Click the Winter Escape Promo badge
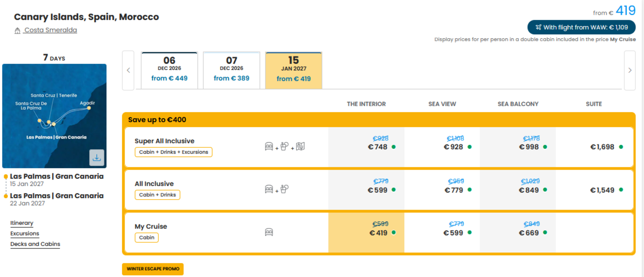The height and width of the screenshot is (277, 644). [x=153, y=269]
